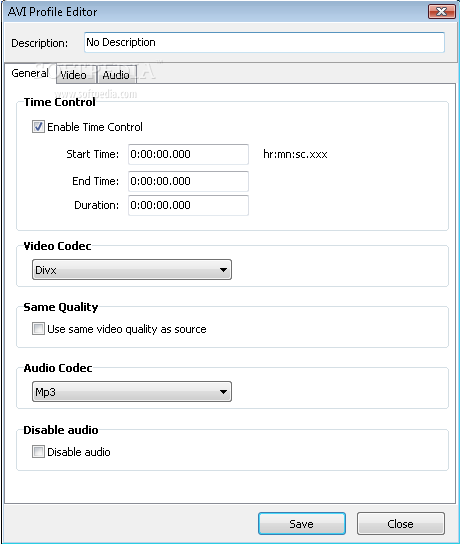Click the Save button
The image size is (460, 544).
pyautogui.click(x=302, y=524)
